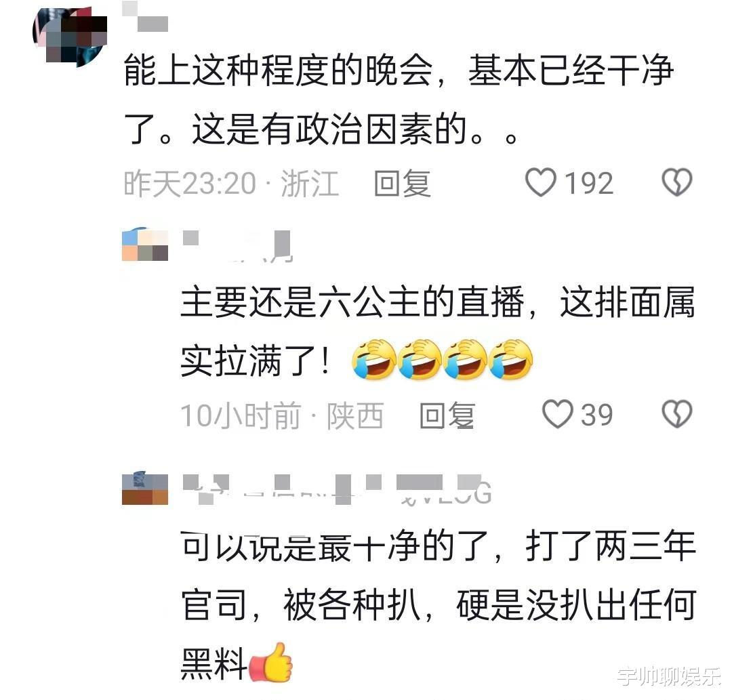
Task: Select the reply about 打了两三年官司
Action: 439,606
